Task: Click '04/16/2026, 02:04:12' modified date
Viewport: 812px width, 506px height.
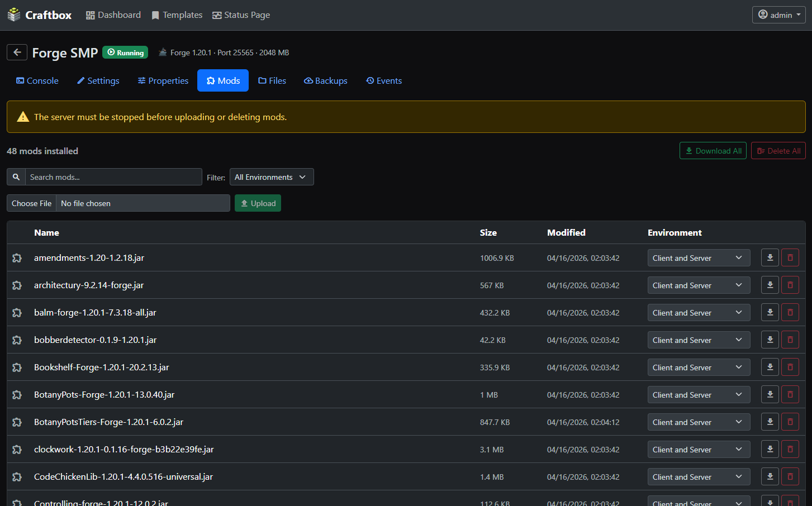Action: [x=583, y=422]
